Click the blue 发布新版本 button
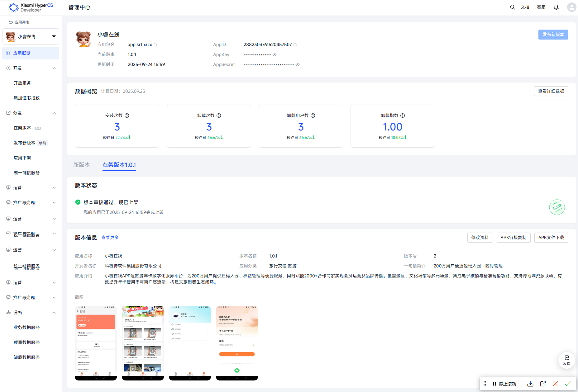The height and width of the screenshot is (392, 578). click(553, 35)
